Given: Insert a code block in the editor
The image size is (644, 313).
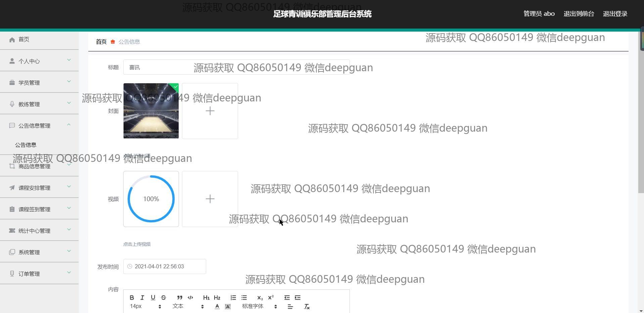Looking at the screenshot, I should click(190, 298).
